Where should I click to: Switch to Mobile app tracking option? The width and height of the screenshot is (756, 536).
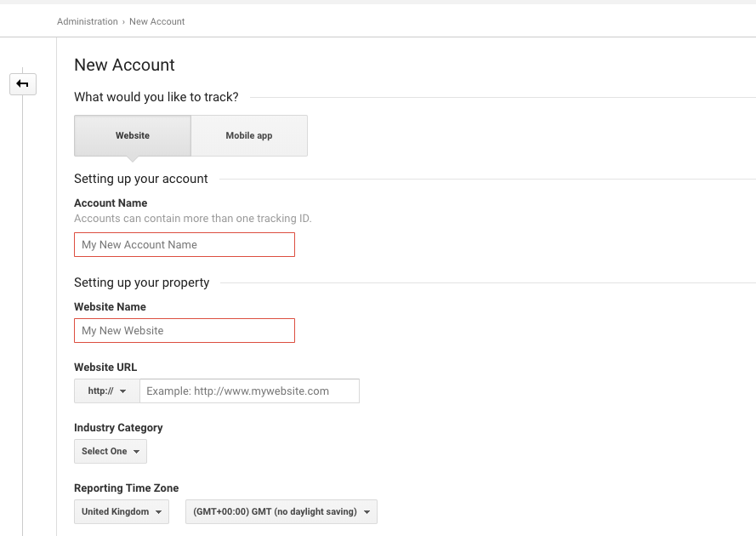pyautogui.click(x=249, y=135)
